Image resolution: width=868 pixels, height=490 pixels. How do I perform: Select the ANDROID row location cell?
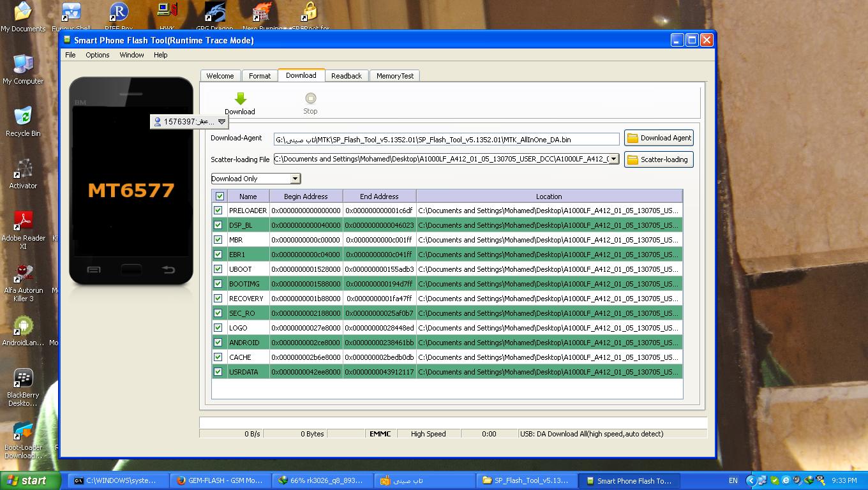549,343
